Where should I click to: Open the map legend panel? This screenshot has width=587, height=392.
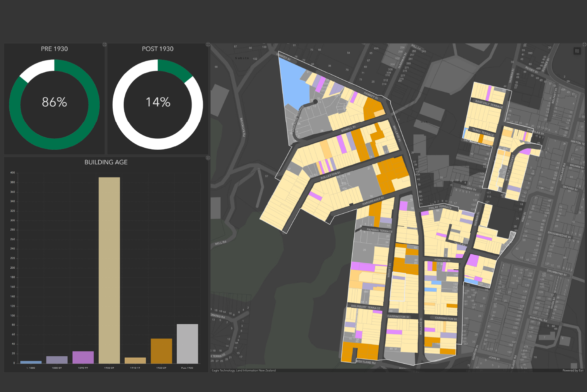click(x=577, y=51)
